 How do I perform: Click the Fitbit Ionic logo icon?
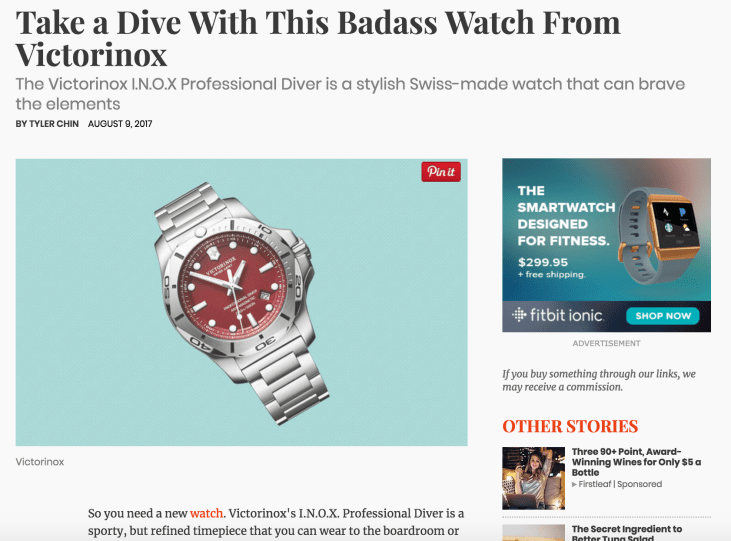[x=519, y=315]
